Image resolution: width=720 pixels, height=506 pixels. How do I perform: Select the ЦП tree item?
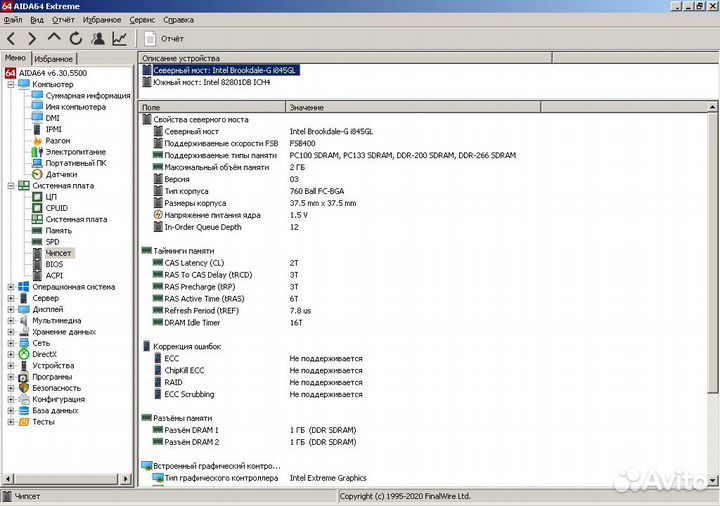click(x=51, y=197)
